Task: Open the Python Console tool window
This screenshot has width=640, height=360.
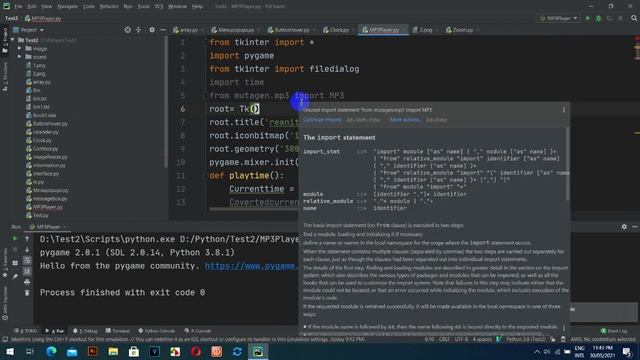Action: coord(157,331)
